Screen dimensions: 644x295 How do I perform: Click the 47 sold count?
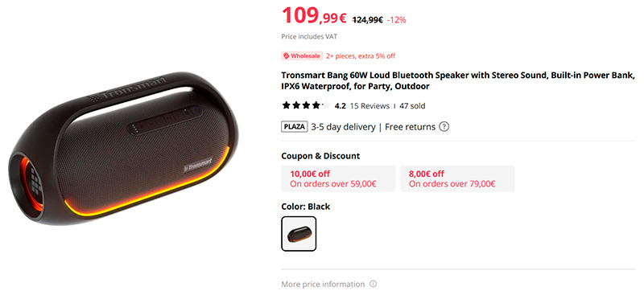412,106
